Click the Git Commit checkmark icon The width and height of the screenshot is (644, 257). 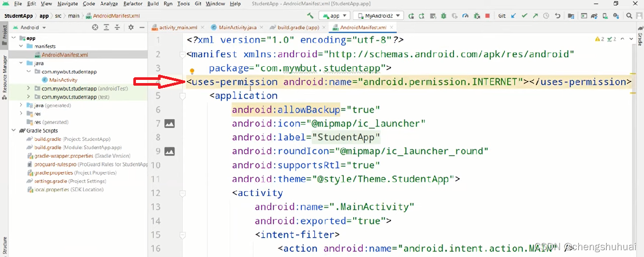click(524, 16)
